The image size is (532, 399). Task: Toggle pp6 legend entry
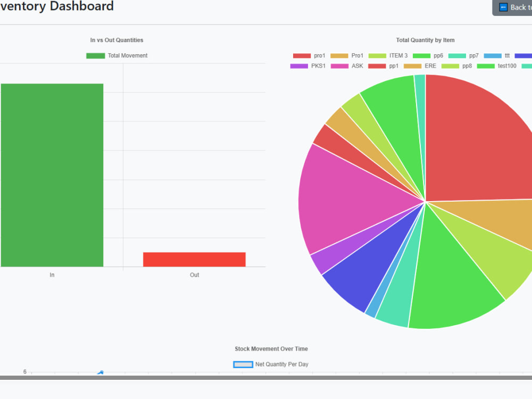click(428, 56)
